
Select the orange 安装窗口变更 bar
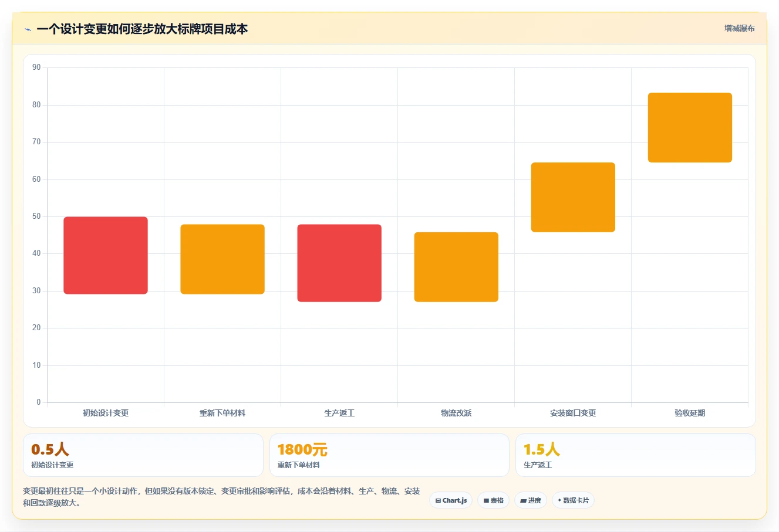[x=573, y=197]
